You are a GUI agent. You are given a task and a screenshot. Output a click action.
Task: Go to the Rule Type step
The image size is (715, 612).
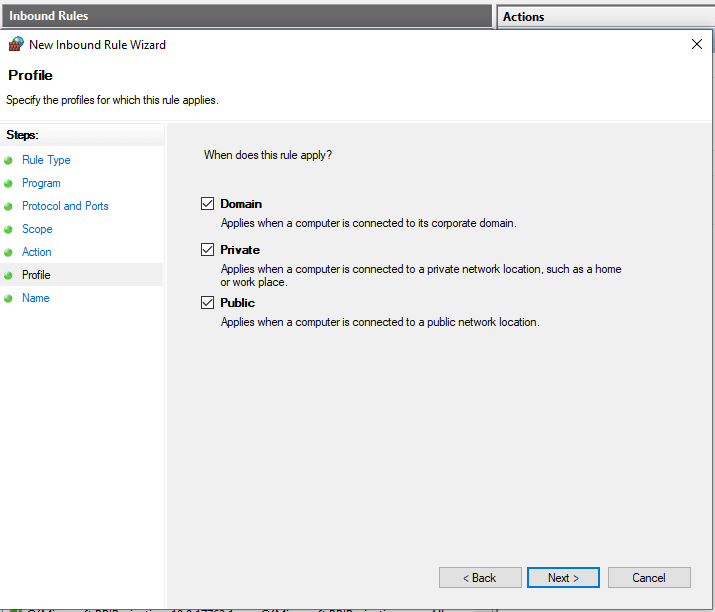click(46, 160)
